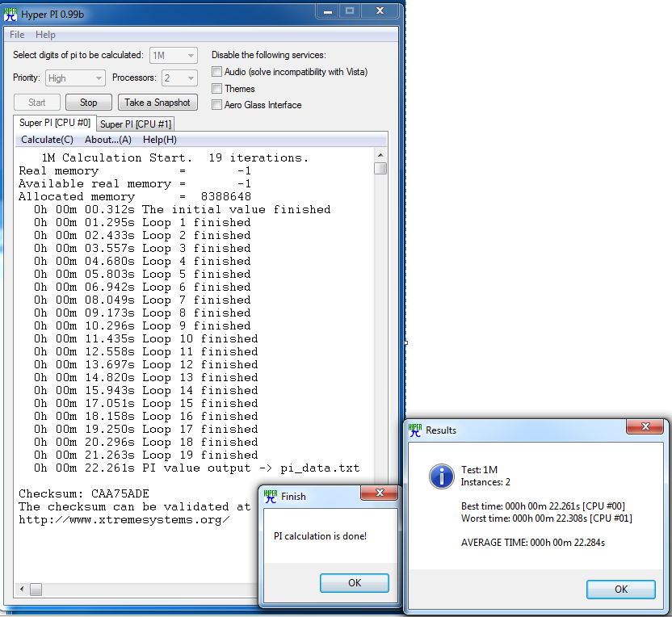Viewport: 672px width, 617px height.
Task: Dismiss the Finish dialog with OK
Action: click(x=354, y=582)
